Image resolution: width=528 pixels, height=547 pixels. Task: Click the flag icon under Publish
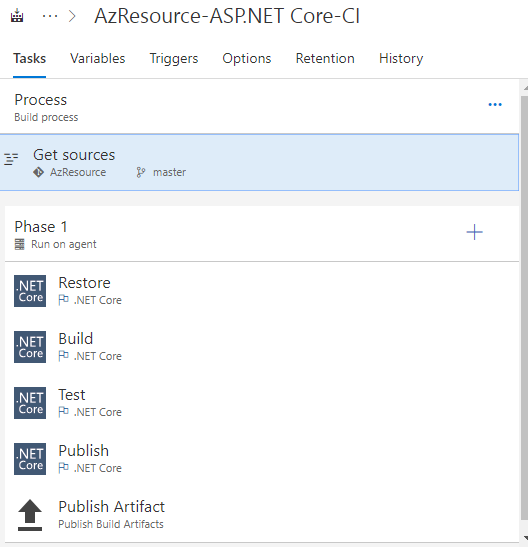click(63, 468)
